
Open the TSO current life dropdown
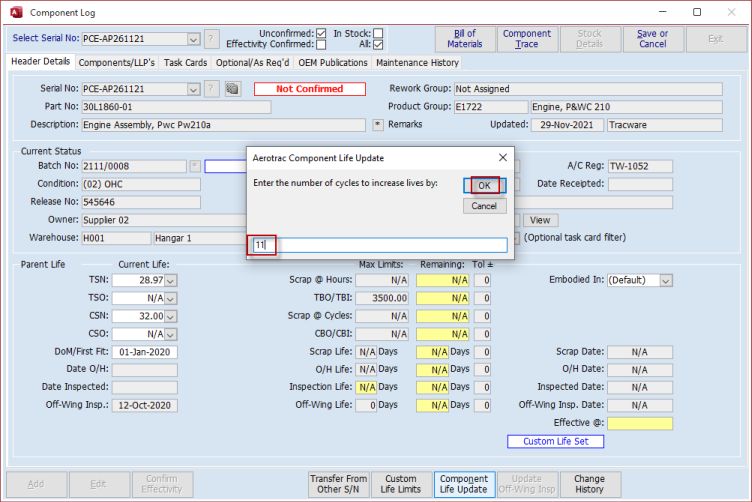[171, 298]
